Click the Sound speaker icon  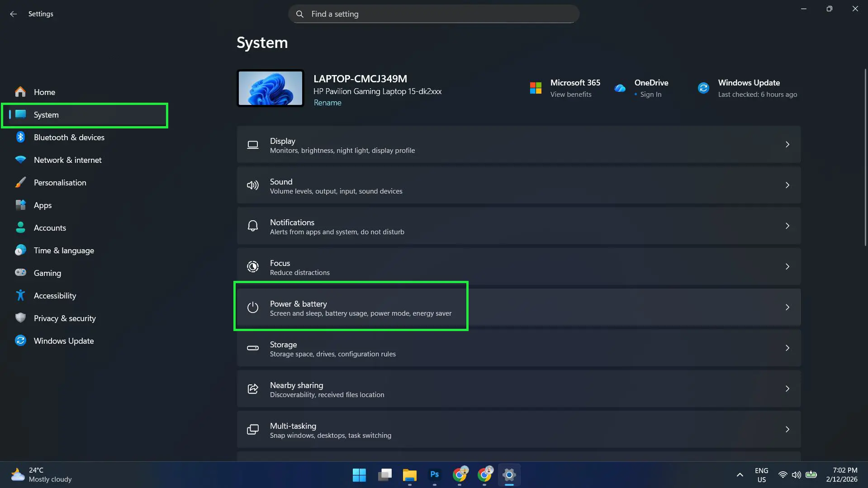[x=252, y=185]
